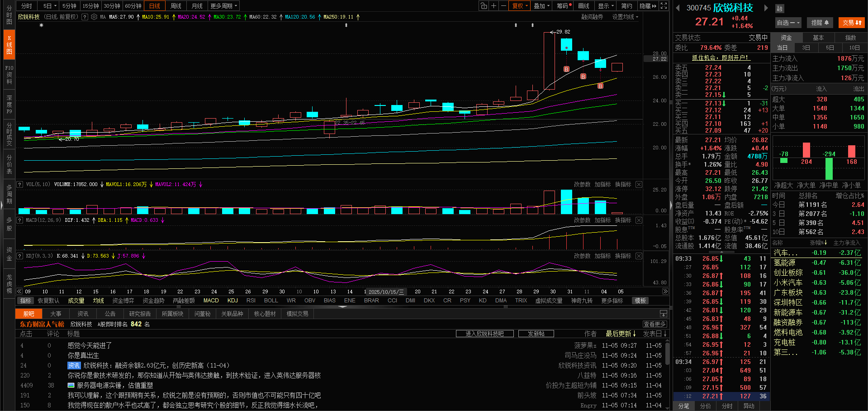Open the 自选一 watchlist dropdown
Viewport: 868px width, 411px height.
pos(788,23)
